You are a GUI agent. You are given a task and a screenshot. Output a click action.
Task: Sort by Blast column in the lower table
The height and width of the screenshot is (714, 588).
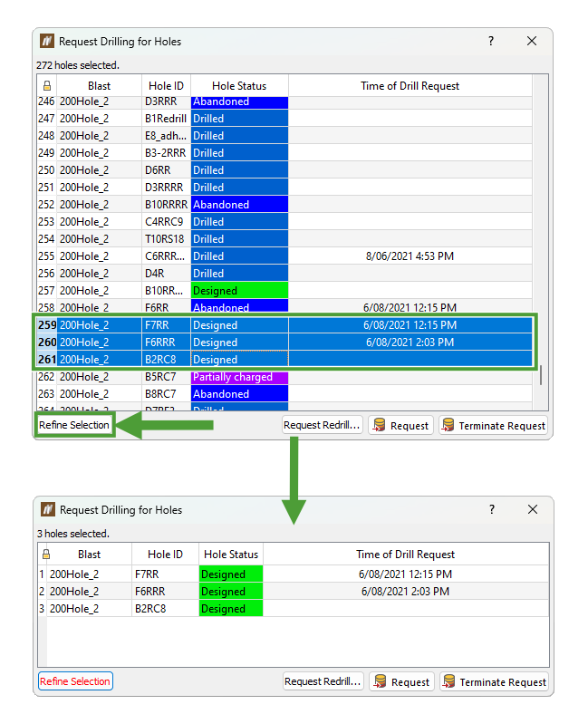point(90,555)
